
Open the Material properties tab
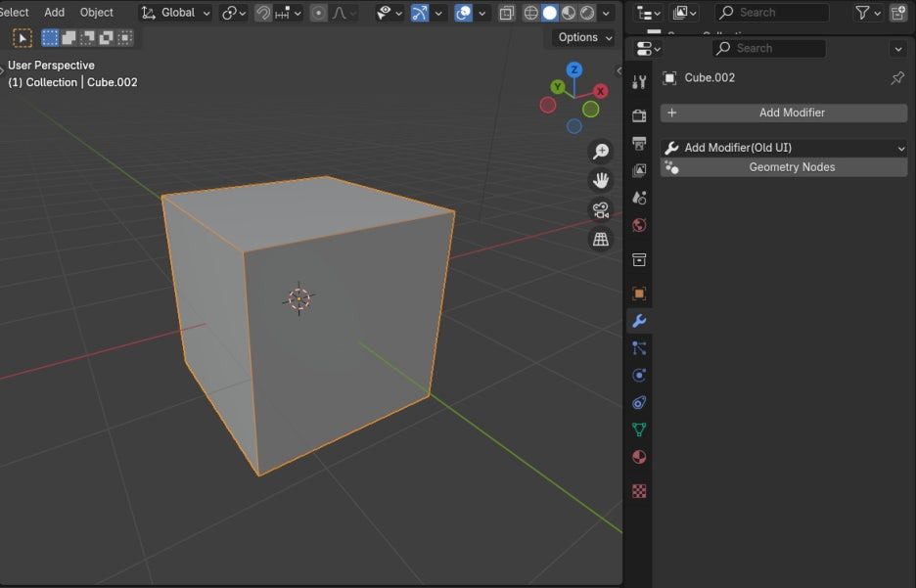639,457
